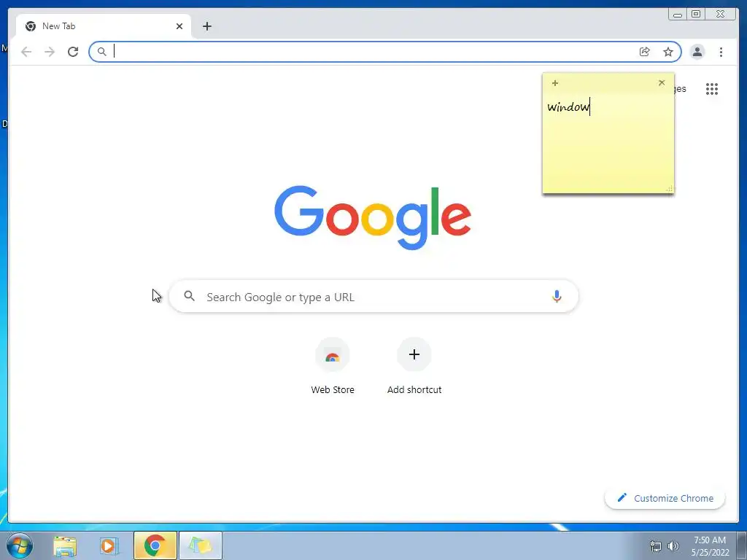The height and width of the screenshot is (560, 747).
Task: Open Windows Explorer from taskbar
Action: coord(65,546)
